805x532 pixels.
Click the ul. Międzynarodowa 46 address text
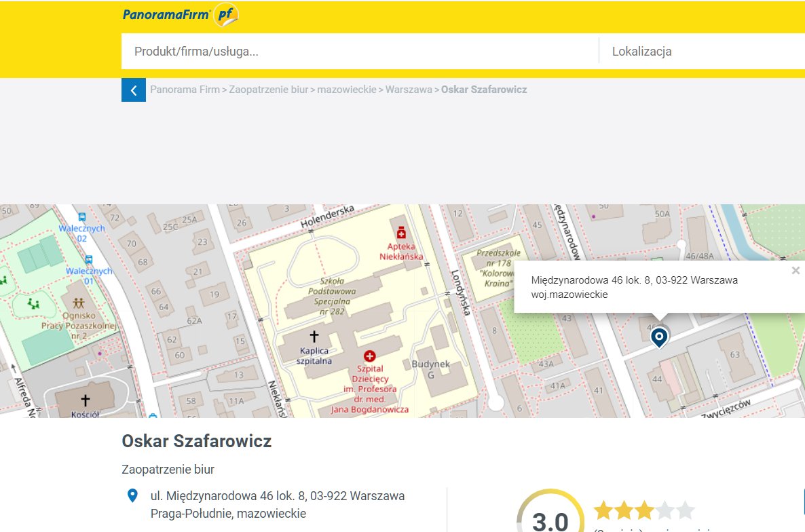click(278, 496)
